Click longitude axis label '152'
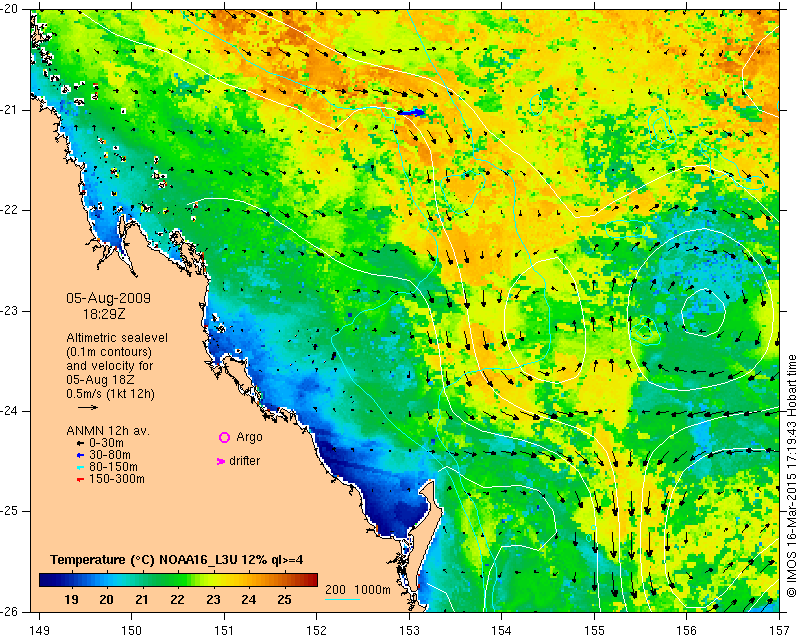This screenshot has width=800, height=640. [316, 631]
